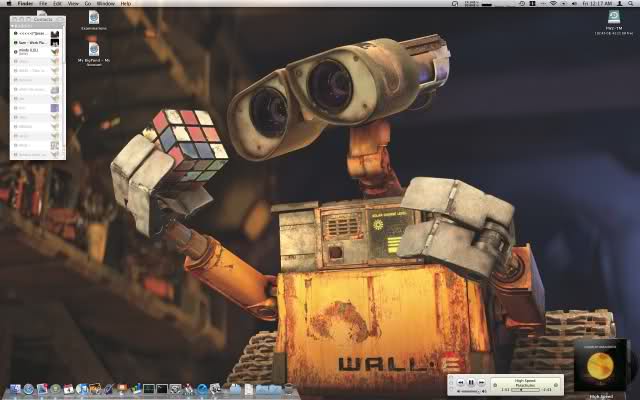
Task: Open the Examinations file on desktop
Action: pyautogui.click(x=94, y=18)
